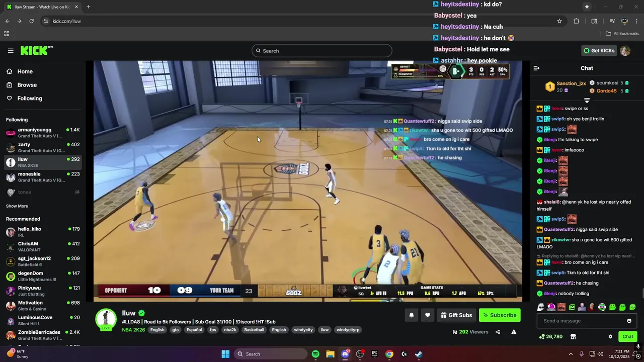Open armaniyoungg followed channel

coord(43,133)
